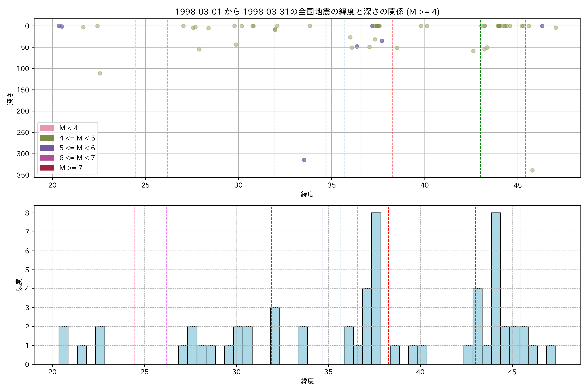Viewport: 588px width, 392px height.
Task: Click the magenta '6 <= M < 7' legend swatch
Action: click(x=47, y=158)
